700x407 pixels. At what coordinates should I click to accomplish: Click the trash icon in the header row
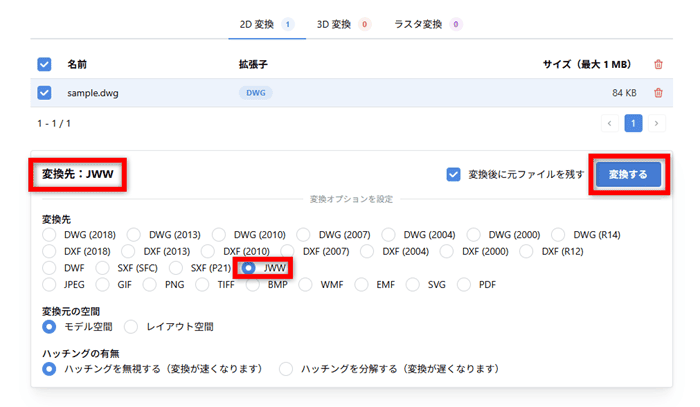[658, 64]
